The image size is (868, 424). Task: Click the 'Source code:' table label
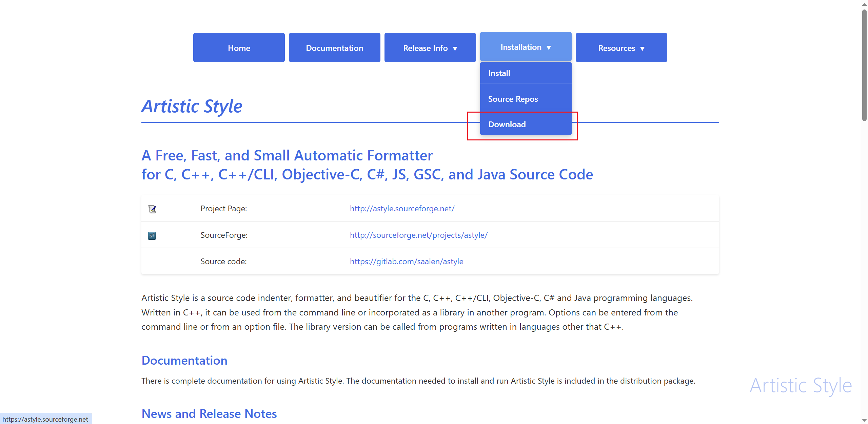click(x=224, y=262)
